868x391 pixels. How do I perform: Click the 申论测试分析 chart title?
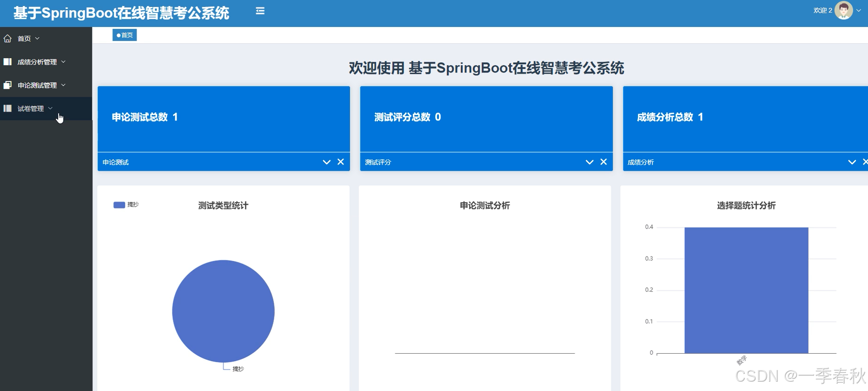(x=485, y=205)
